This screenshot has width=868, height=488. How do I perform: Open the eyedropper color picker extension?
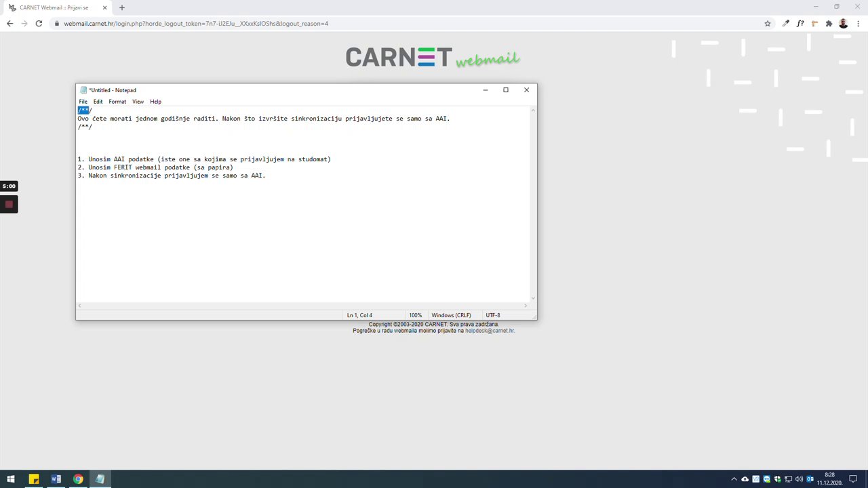pos(785,24)
